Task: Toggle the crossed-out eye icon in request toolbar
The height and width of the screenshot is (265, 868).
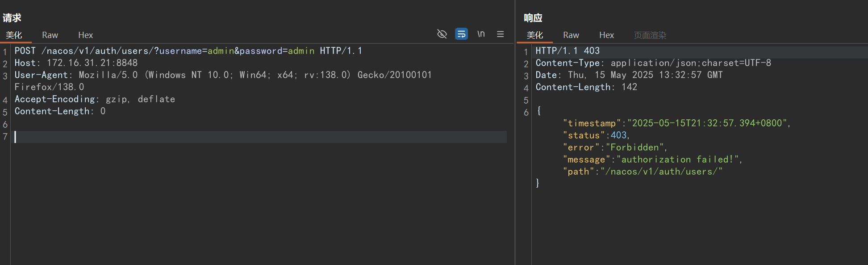Action: tap(442, 34)
